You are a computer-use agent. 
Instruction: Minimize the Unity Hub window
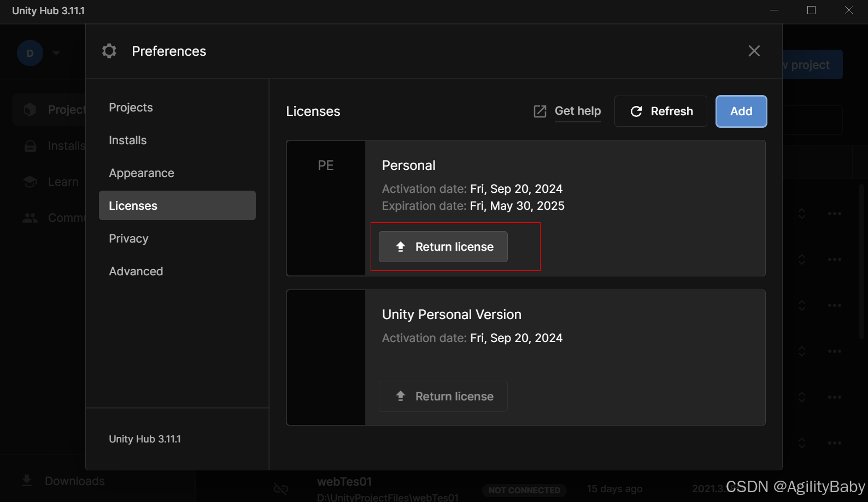coord(774,10)
